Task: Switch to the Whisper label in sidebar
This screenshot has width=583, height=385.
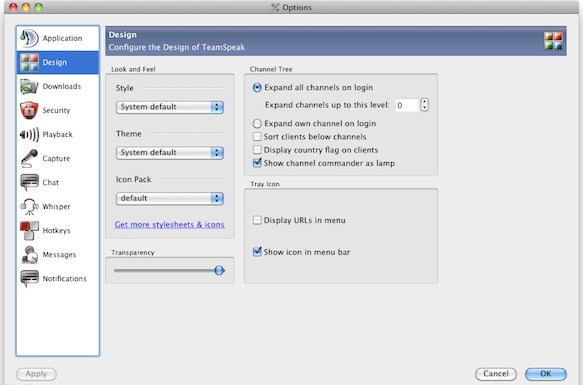Action: (x=56, y=207)
